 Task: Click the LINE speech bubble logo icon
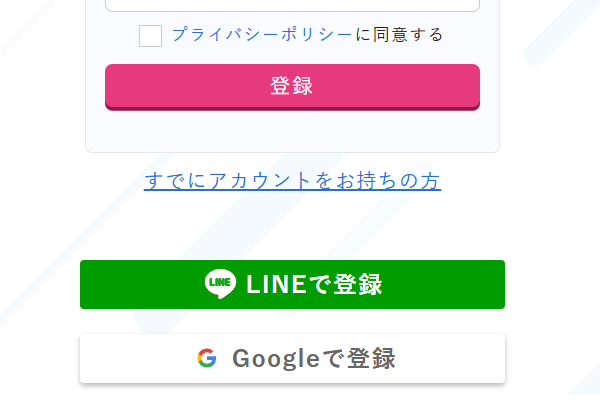tap(220, 285)
